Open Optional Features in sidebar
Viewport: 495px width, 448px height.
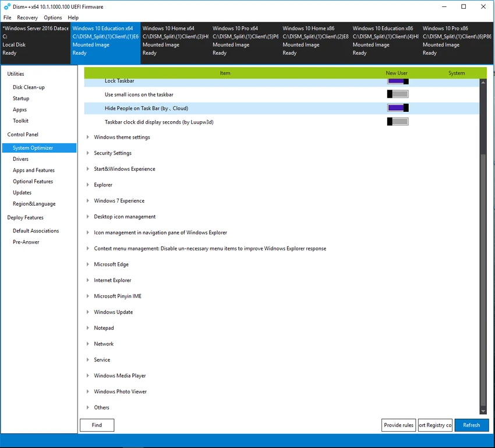click(33, 182)
